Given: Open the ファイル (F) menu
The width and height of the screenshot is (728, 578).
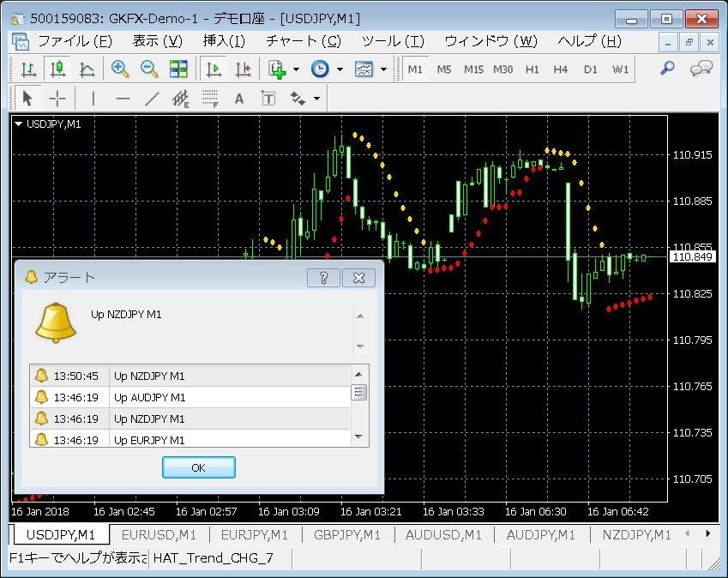Looking at the screenshot, I should tap(75, 41).
